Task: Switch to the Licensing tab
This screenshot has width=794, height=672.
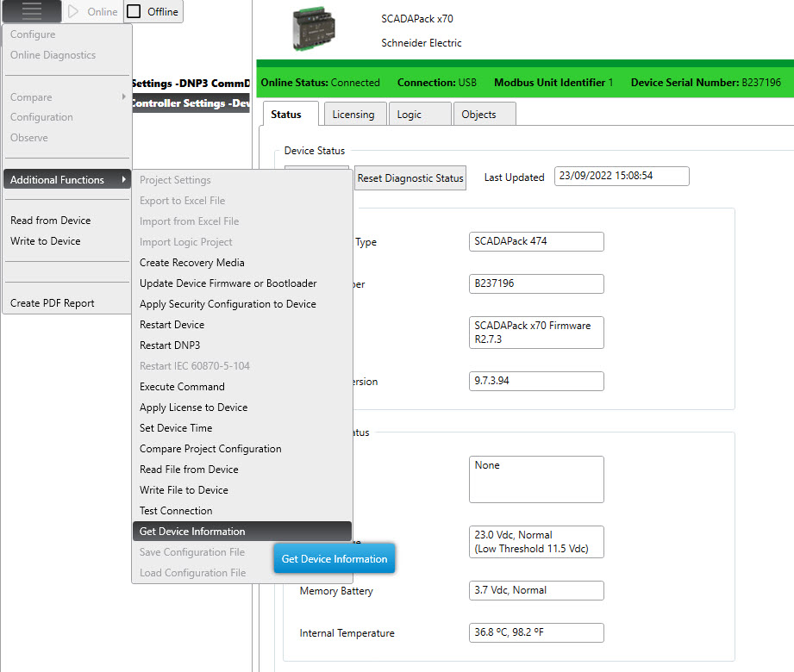Action: coord(355,115)
